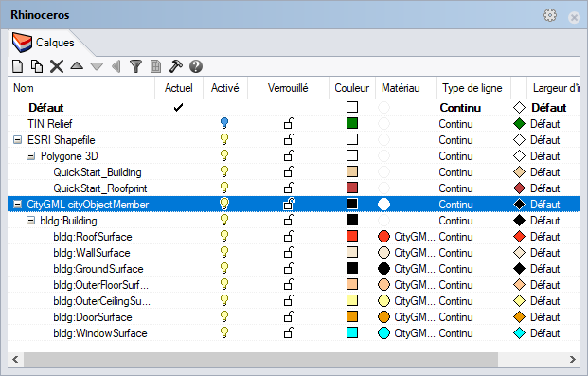Click the Matériau column header
The height and width of the screenshot is (376, 588).
(x=405, y=88)
